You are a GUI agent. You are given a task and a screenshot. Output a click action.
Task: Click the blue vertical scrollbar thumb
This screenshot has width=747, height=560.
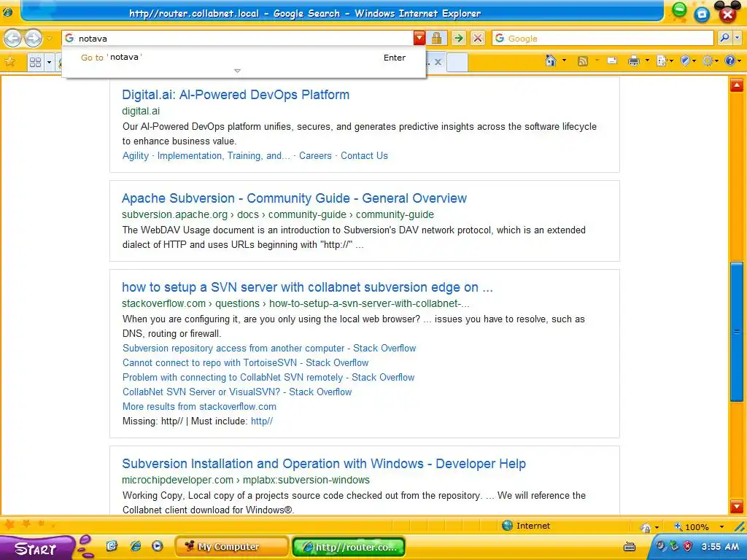pos(737,332)
